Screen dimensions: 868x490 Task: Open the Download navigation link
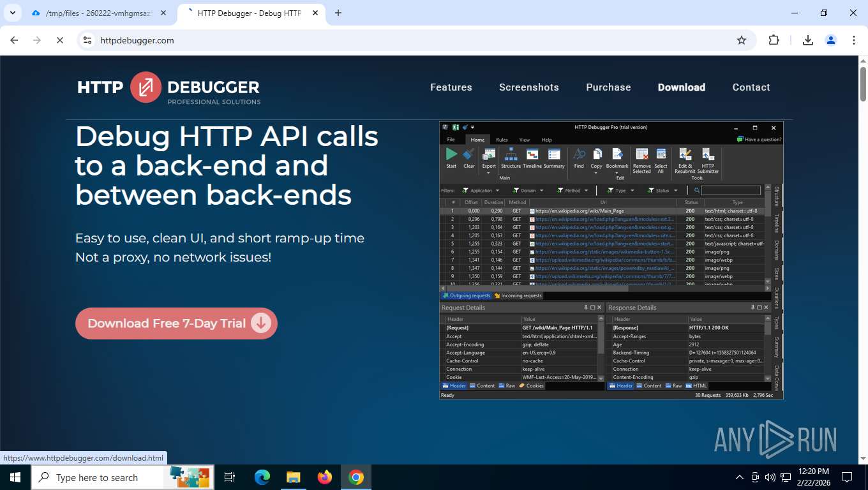tap(682, 87)
